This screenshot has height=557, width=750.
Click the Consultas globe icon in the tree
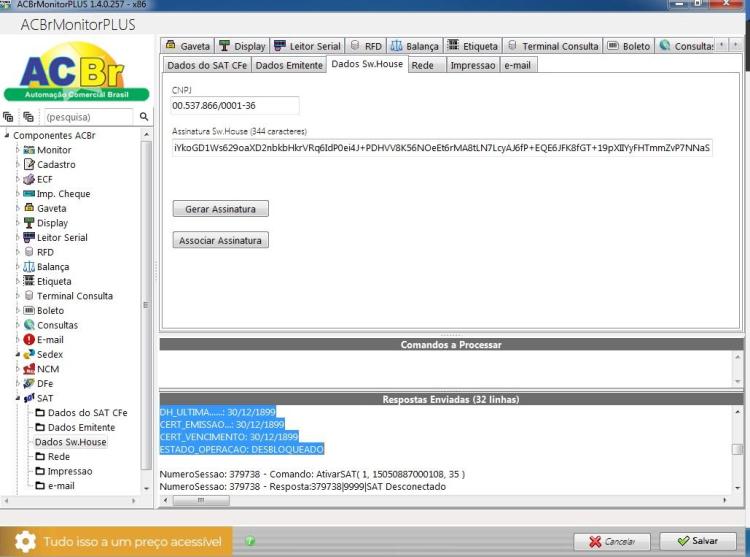coord(29,325)
